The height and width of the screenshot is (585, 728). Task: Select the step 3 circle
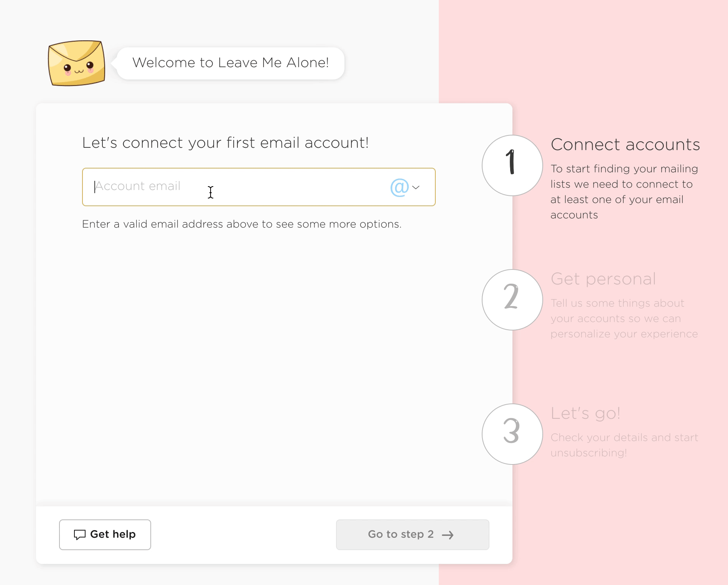(x=512, y=434)
